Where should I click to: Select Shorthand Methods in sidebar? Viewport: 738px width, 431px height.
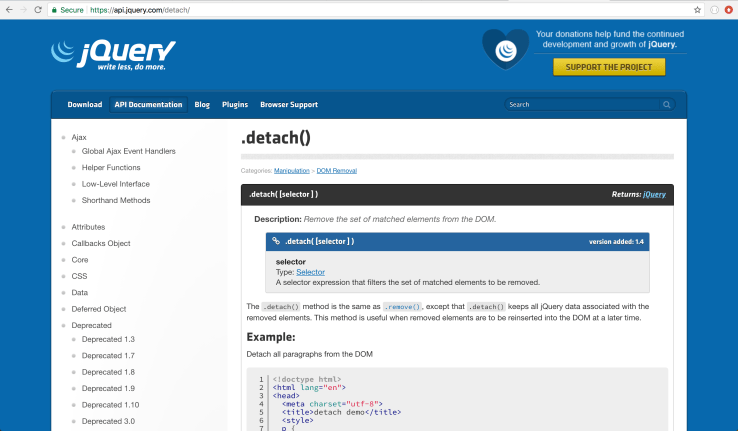[x=116, y=200]
